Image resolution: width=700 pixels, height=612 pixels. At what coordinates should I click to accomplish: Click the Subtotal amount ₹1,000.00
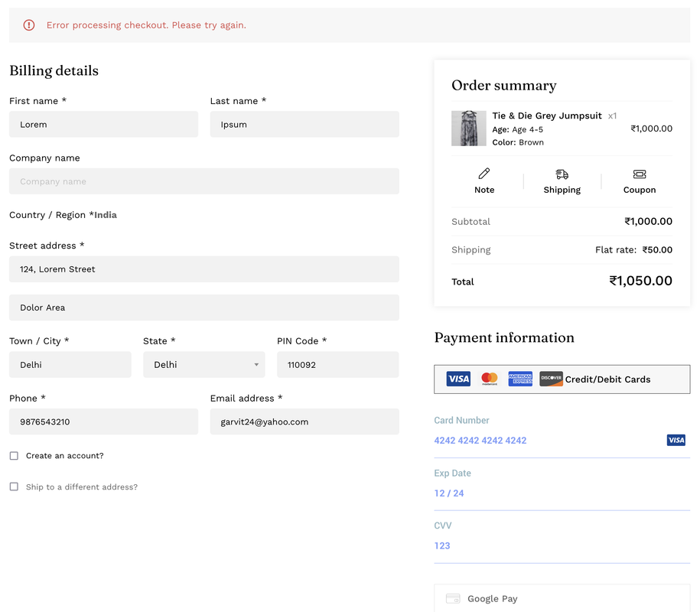point(648,221)
